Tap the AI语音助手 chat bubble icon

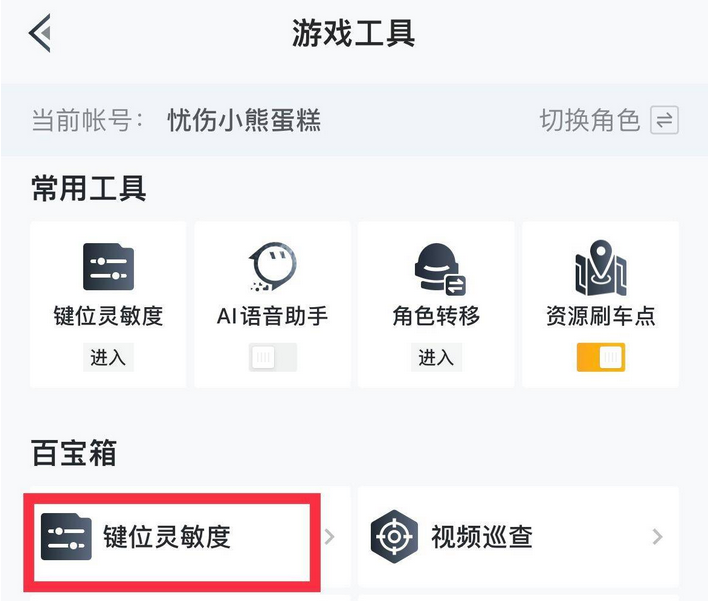click(x=272, y=267)
